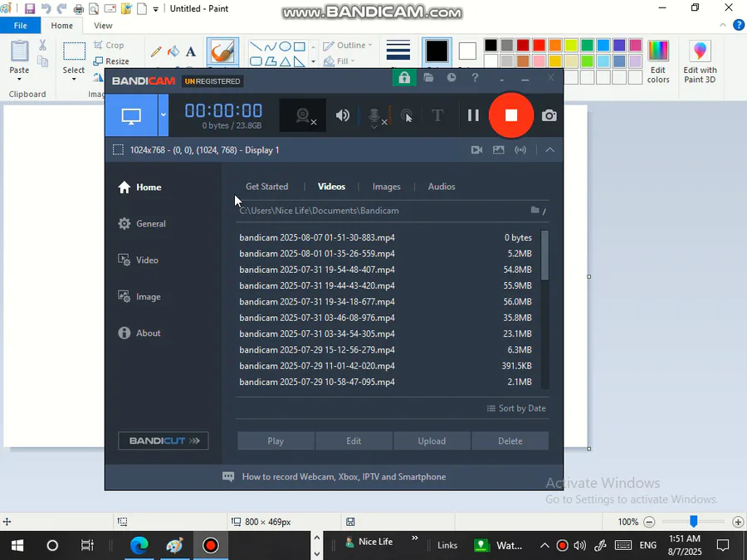Collapse the Bandicam panel with the up chevron
747x560 pixels.
click(549, 150)
